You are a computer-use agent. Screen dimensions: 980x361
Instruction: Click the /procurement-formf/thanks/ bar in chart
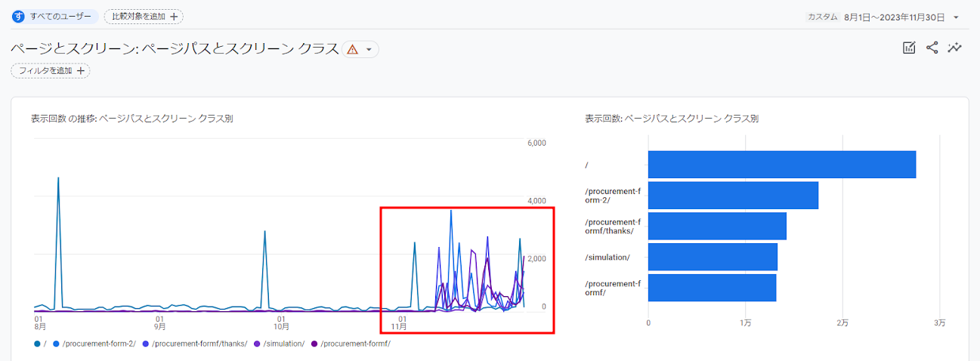coord(717,226)
